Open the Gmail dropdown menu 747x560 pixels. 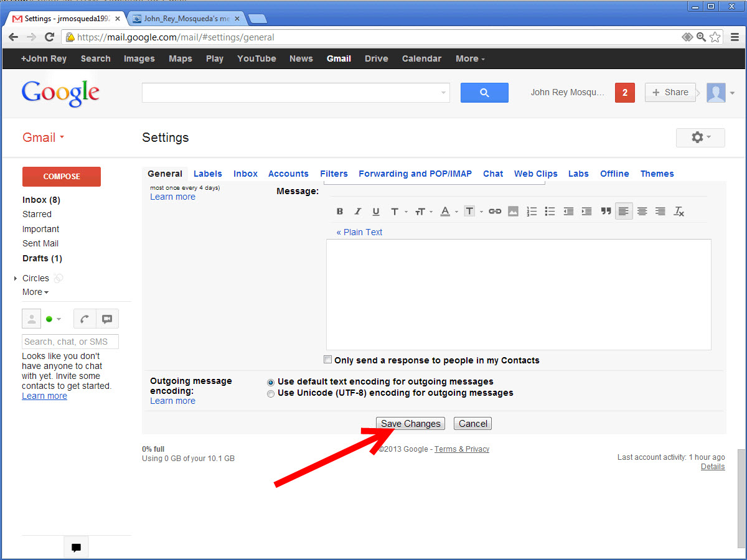44,138
